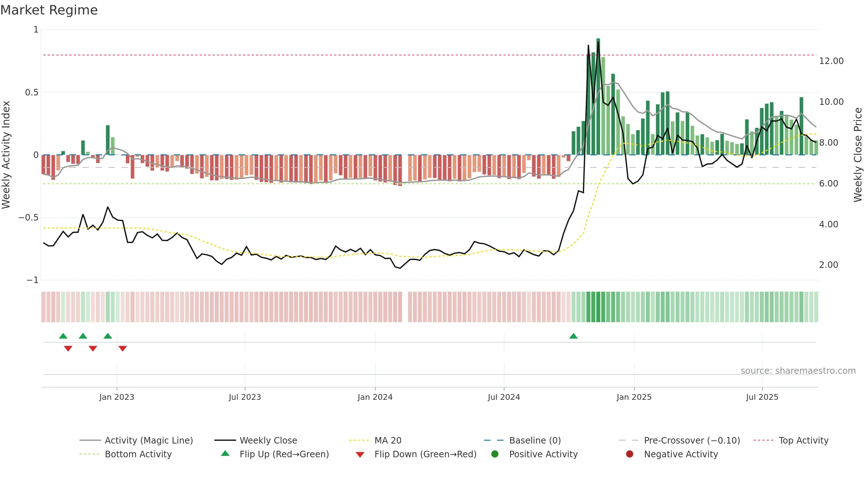Click the flip-up marker near October 2024
Viewport: 868px width, 488px height.
(573, 336)
